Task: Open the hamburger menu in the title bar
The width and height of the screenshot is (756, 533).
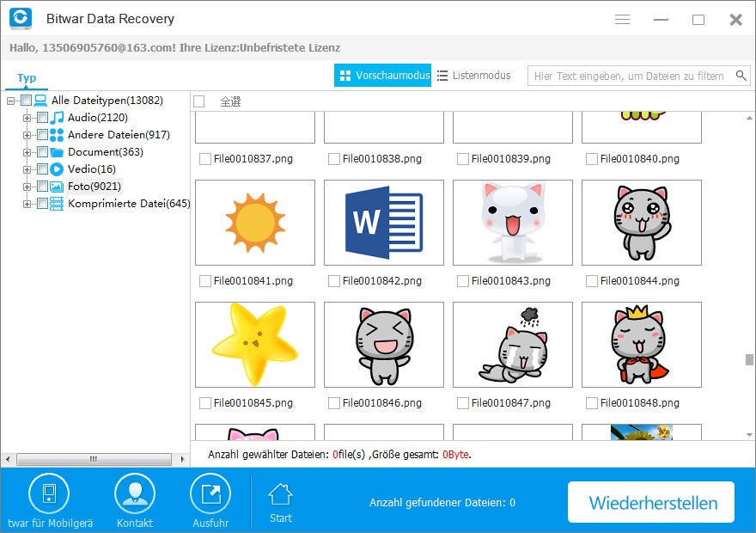Action: (623, 19)
